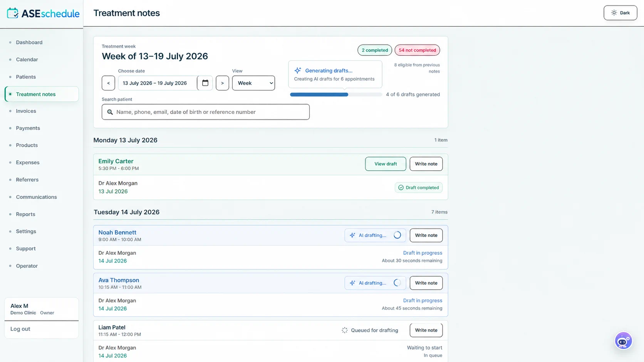Write note for Liam Patel

[x=426, y=330]
